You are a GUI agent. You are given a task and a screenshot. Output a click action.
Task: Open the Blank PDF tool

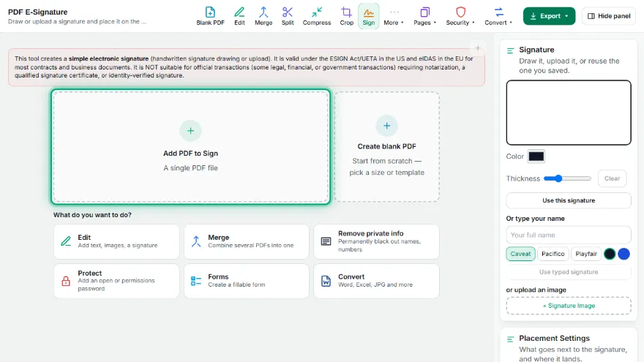coord(210,16)
